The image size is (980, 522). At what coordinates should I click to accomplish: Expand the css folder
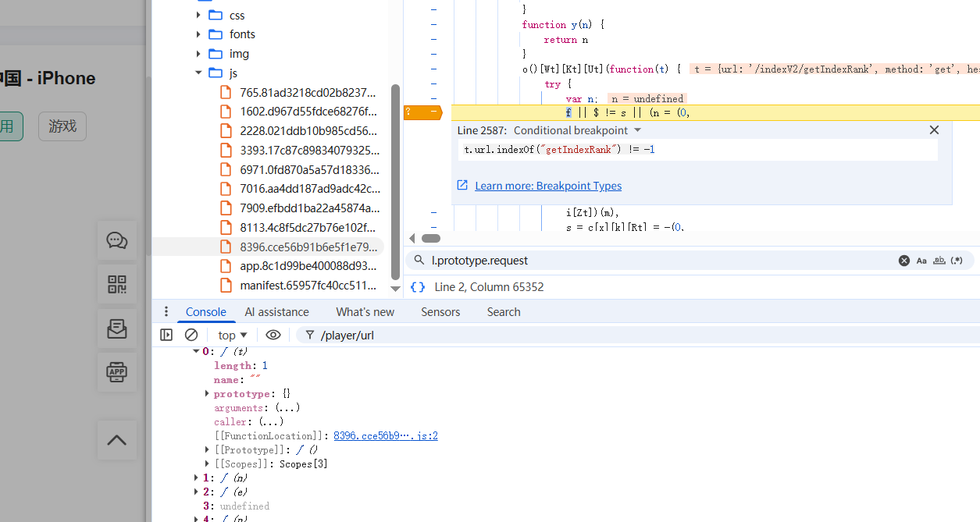[198, 15]
